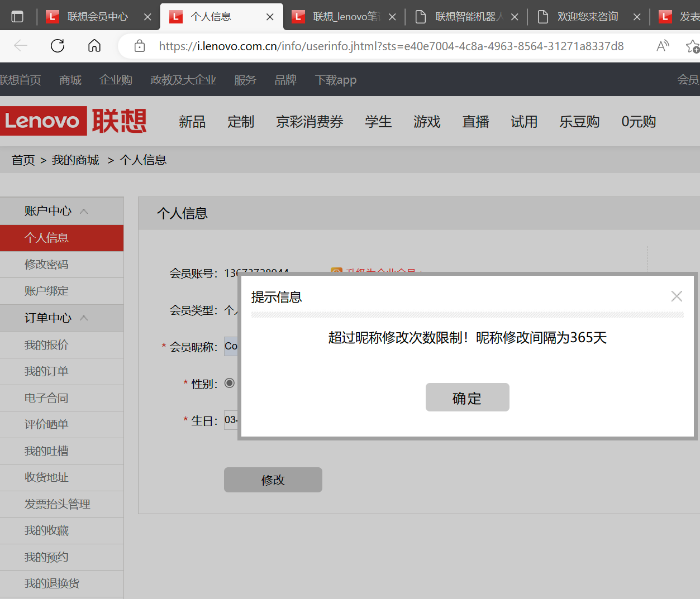Select 收货地址 in sidebar
Screen dimensions: 700x599
pyautogui.click(x=61, y=477)
